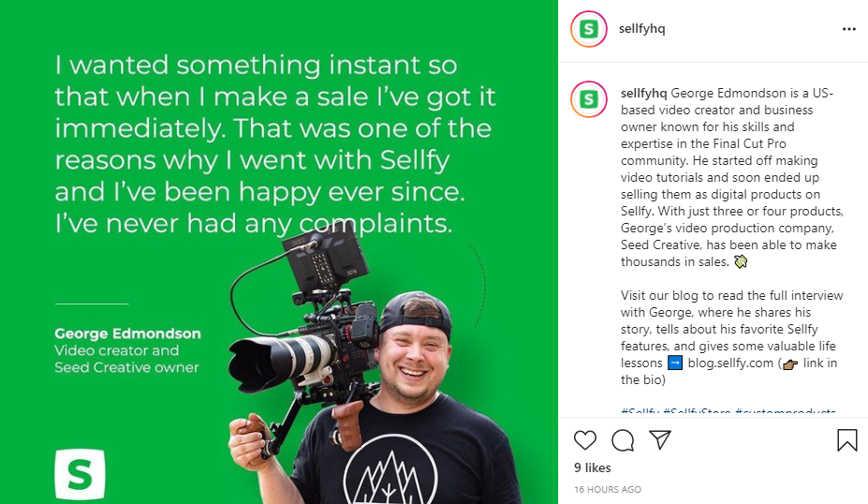Open the sellfyhq username in the post header
This screenshot has width=868, height=504.
(642, 29)
